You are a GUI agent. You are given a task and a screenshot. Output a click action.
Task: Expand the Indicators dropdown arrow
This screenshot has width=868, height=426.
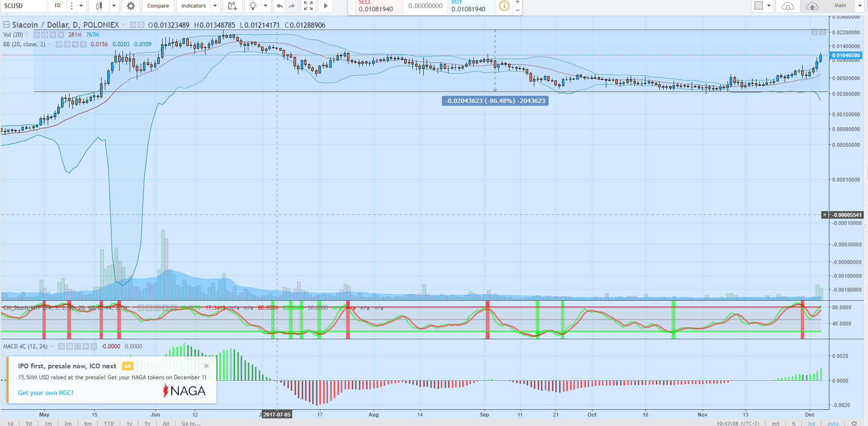point(215,6)
